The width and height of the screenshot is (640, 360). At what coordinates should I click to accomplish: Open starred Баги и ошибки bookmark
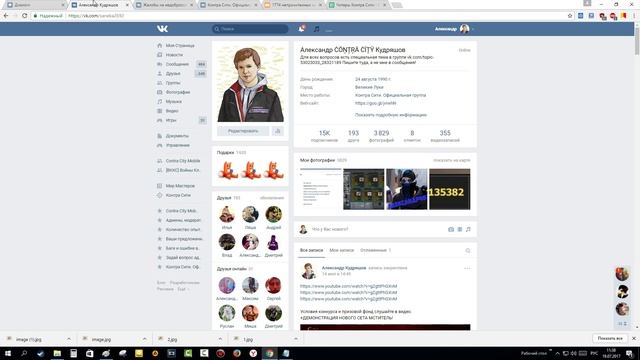[182, 248]
